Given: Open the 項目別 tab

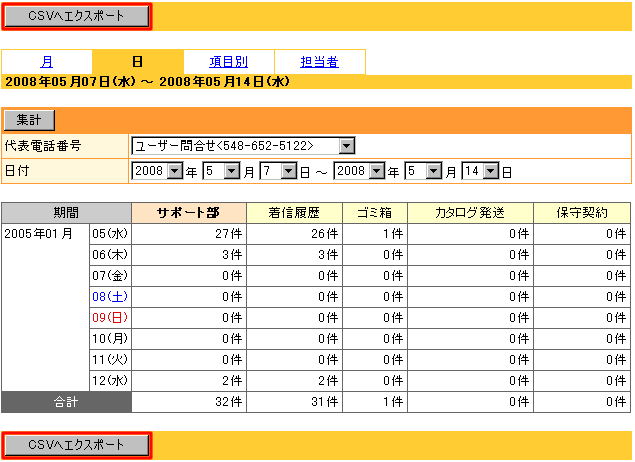Looking at the screenshot, I should [x=228, y=62].
